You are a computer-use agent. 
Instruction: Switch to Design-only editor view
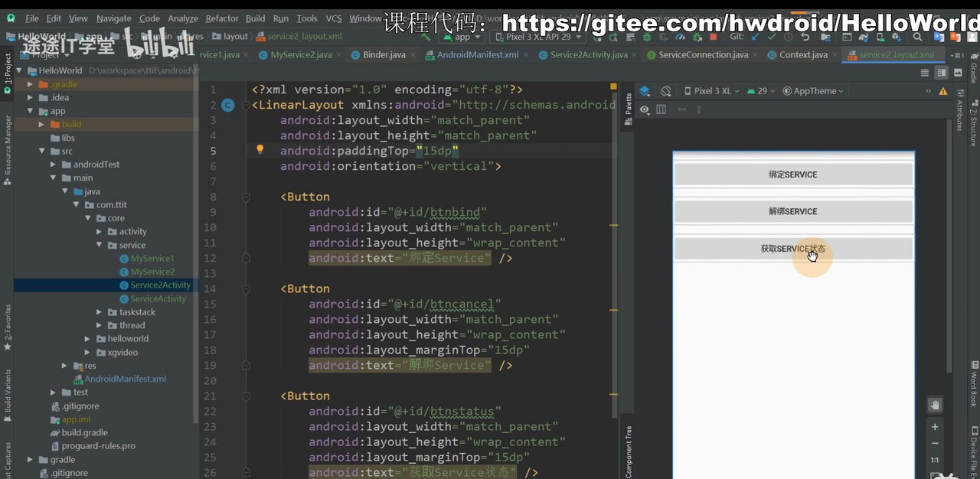click(957, 73)
